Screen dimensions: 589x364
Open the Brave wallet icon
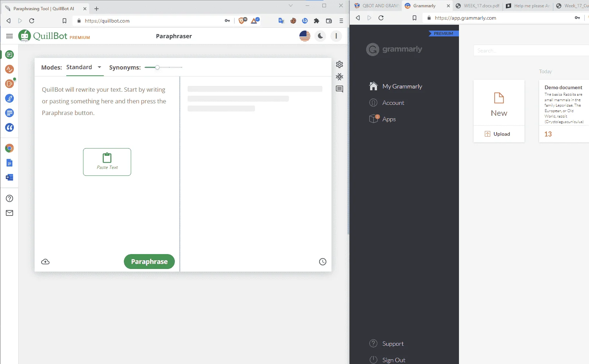(329, 21)
